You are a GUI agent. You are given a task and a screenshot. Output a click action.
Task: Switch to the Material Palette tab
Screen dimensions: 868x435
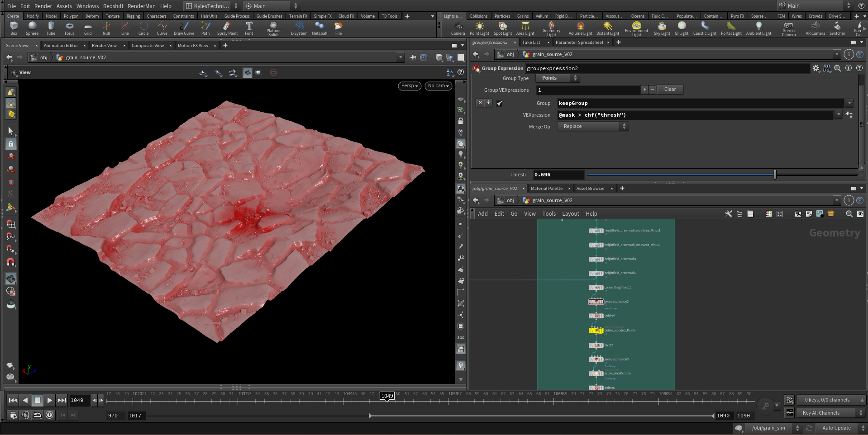point(546,189)
